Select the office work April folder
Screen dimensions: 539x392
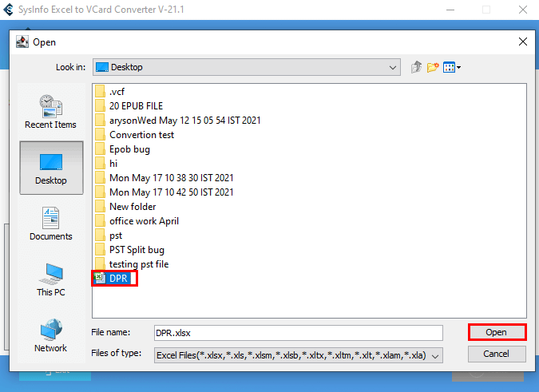pyautogui.click(x=137, y=221)
